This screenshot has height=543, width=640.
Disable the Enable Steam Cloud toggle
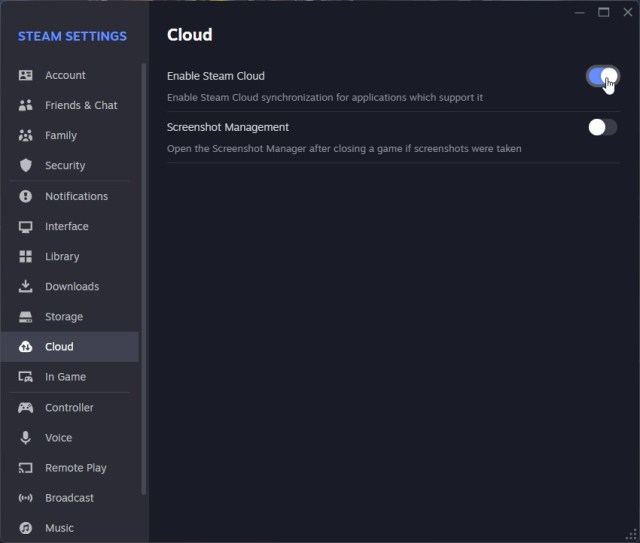602,76
